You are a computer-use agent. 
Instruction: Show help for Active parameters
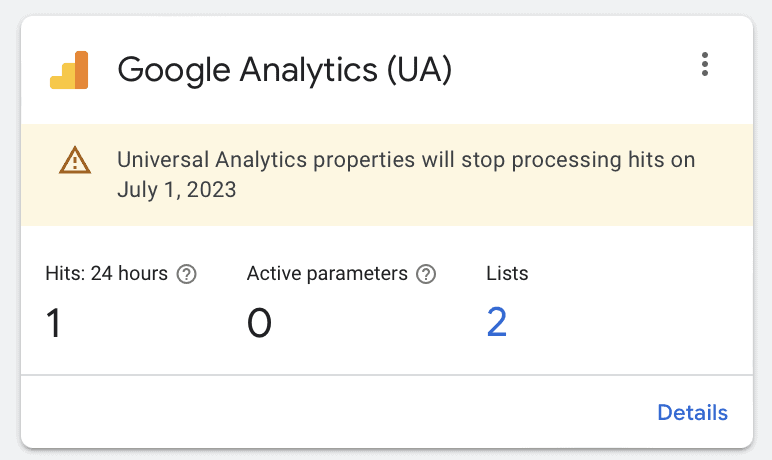point(426,274)
